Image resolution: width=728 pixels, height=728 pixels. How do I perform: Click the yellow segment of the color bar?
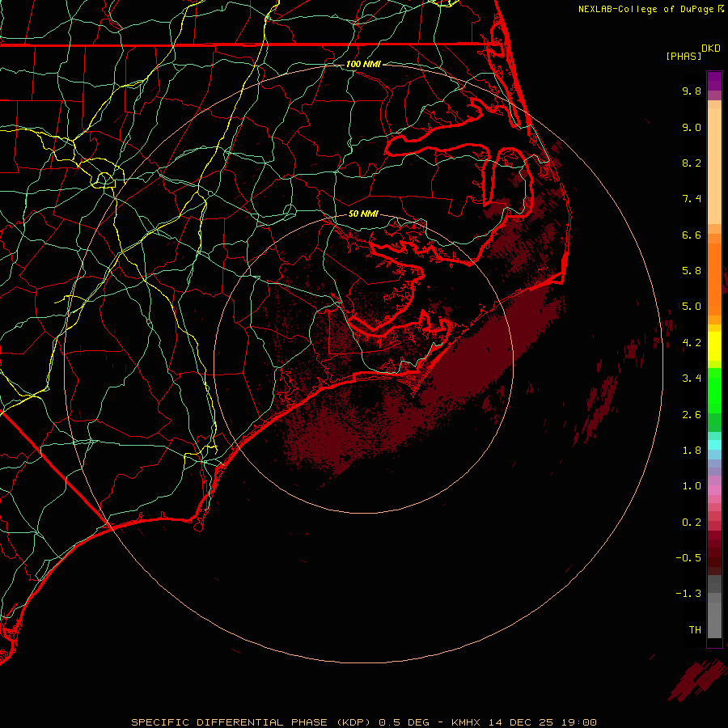point(714,346)
